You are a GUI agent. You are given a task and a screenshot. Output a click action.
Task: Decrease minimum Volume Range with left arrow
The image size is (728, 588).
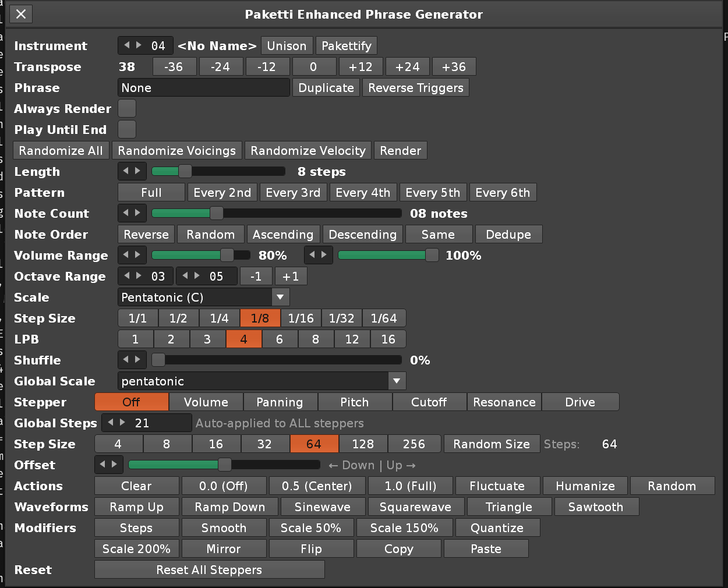pos(126,255)
